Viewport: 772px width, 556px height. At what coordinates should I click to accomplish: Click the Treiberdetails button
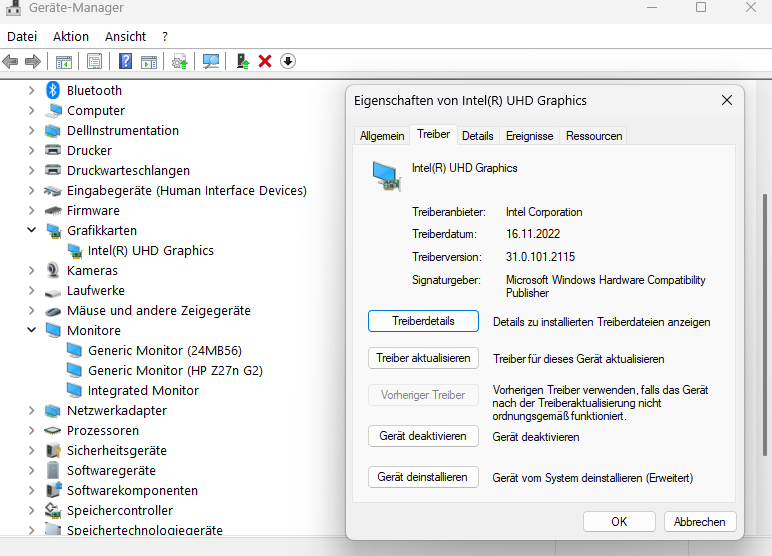423,321
